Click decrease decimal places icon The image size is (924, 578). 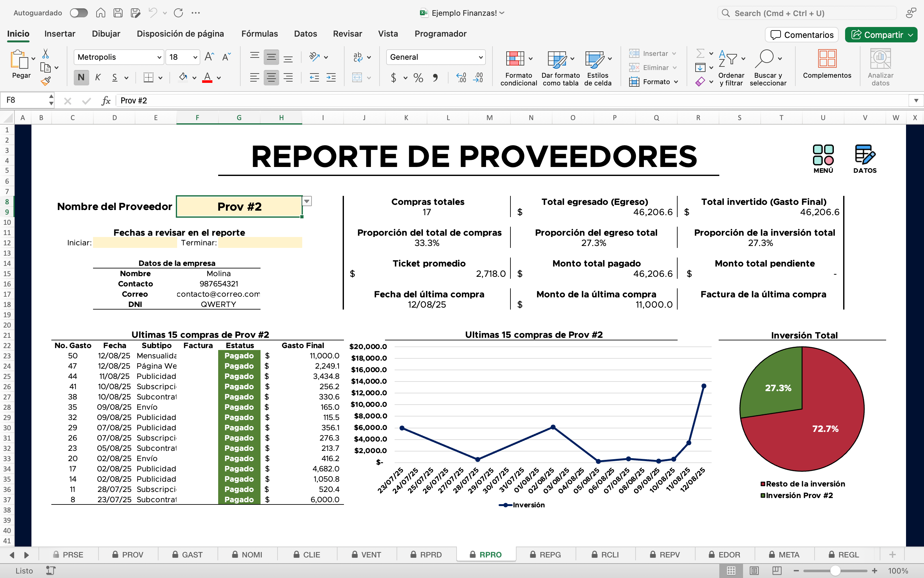coord(478,78)
